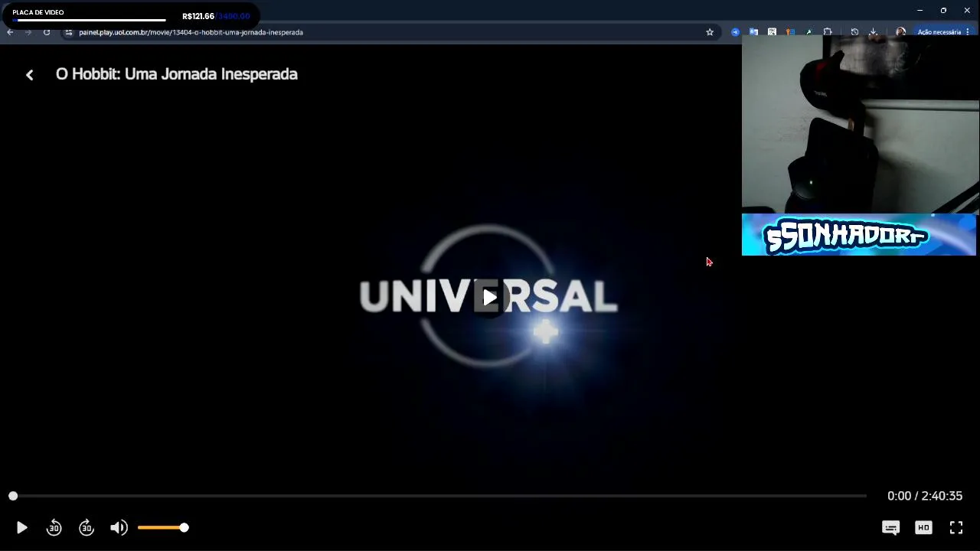Click the painel.play.uol.com.br address bar
Screen dimensions: 980x551
[x=390, y=32]
